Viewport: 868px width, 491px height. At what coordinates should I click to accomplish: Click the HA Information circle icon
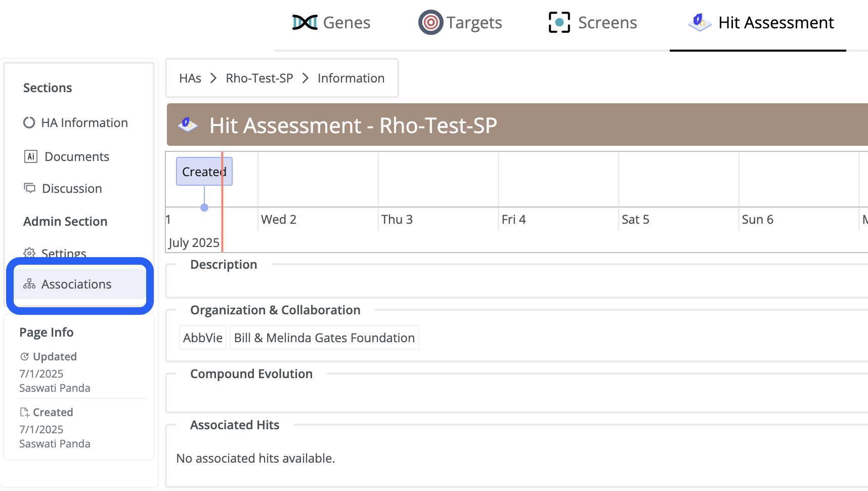coord(29,122)
